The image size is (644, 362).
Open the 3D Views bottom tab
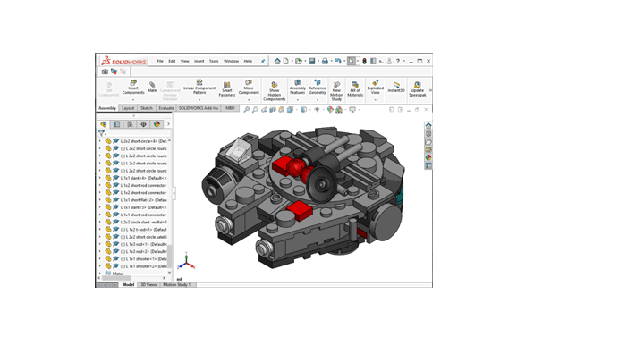point(148,284)
